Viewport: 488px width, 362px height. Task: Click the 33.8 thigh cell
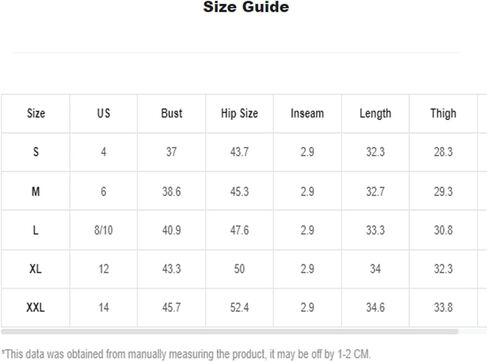[443, 307]
